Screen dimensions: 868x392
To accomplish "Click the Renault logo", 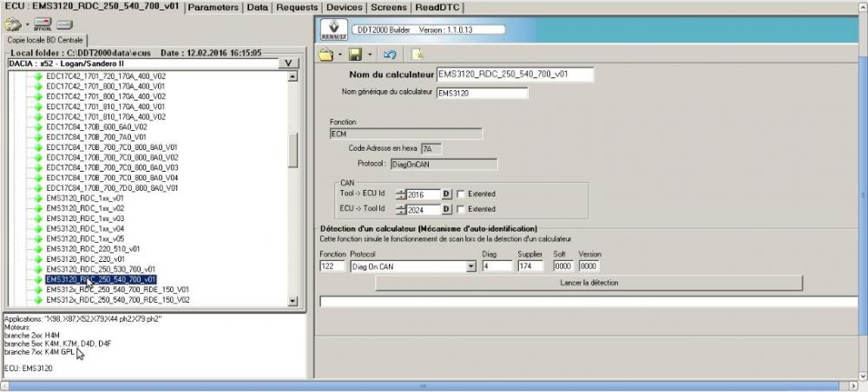I will pos(334,29).
